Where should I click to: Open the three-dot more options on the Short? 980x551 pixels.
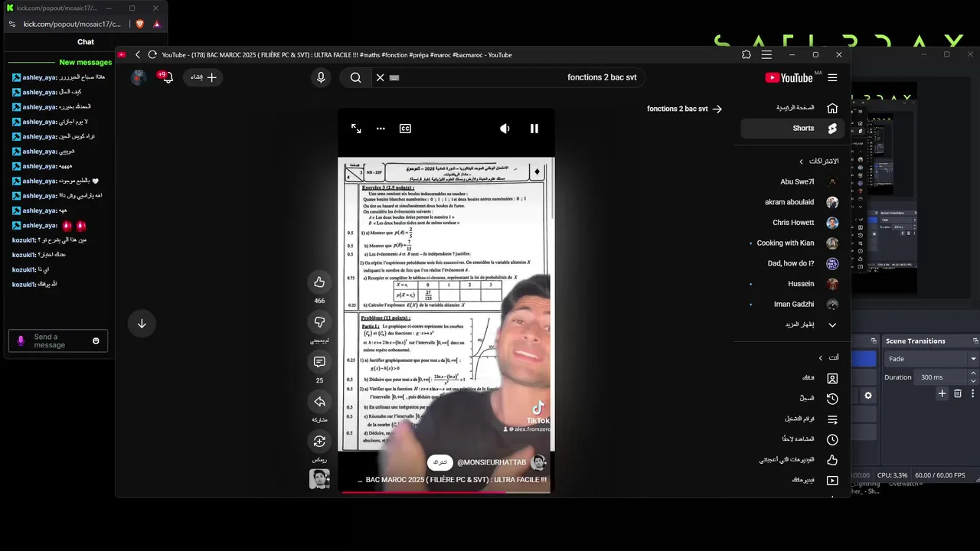(x=381, y=129)
